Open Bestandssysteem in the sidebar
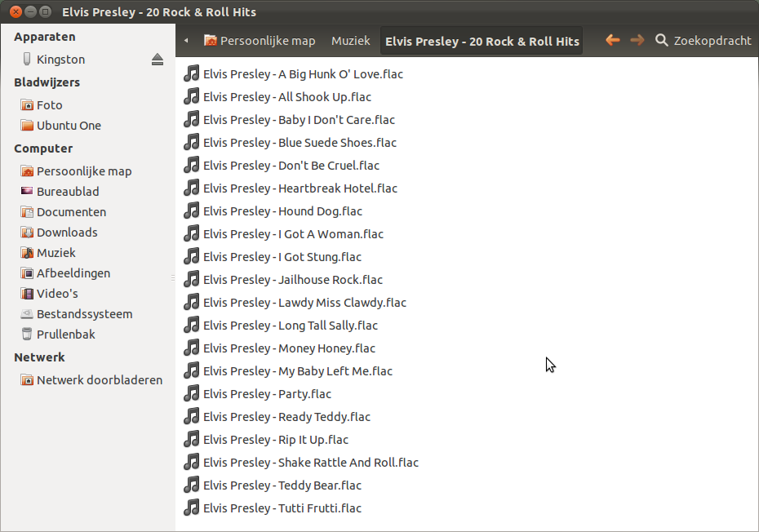 point(84,314)
